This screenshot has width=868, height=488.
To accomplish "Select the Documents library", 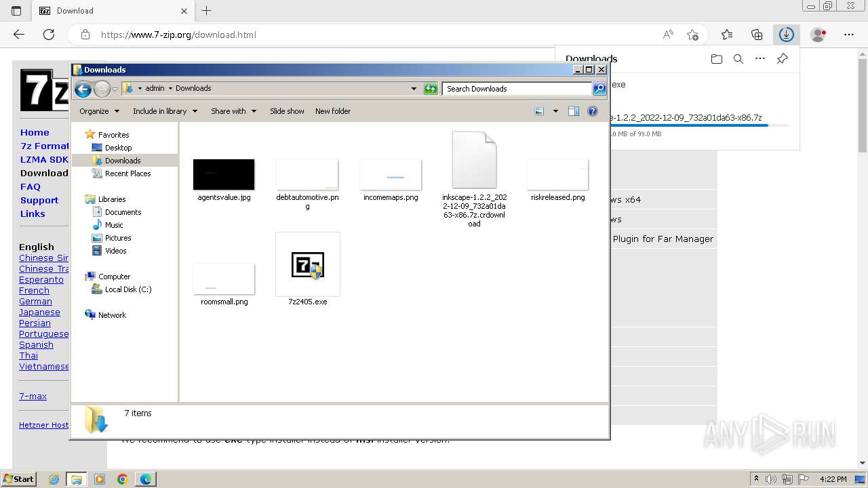I will click(123, 212).
